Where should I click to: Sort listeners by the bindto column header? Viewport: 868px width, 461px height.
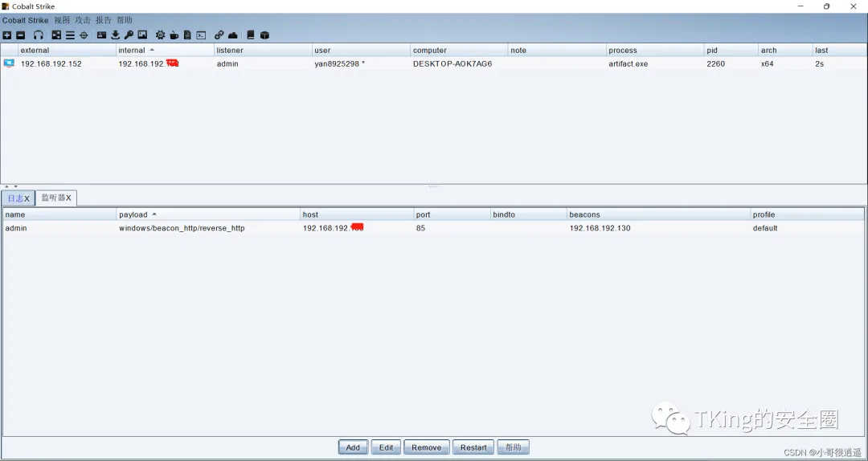(x=529, y=214)
